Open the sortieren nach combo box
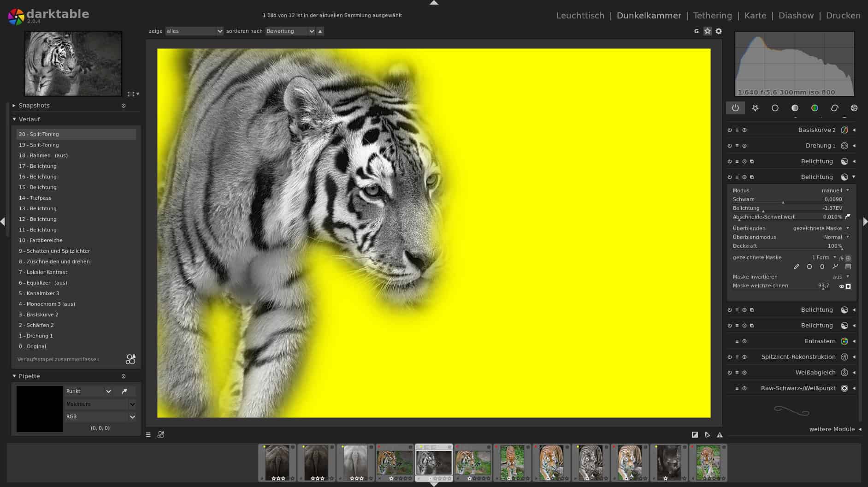 (x=289, y=31)
